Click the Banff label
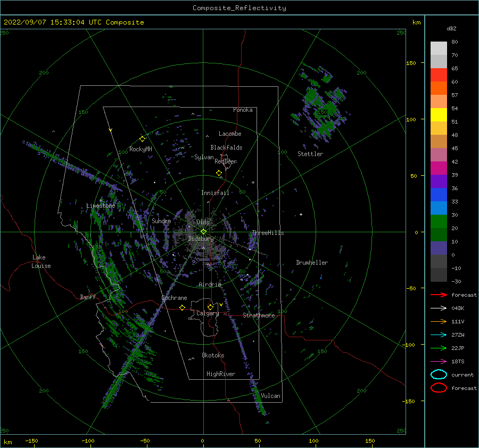 click(88, 297)
